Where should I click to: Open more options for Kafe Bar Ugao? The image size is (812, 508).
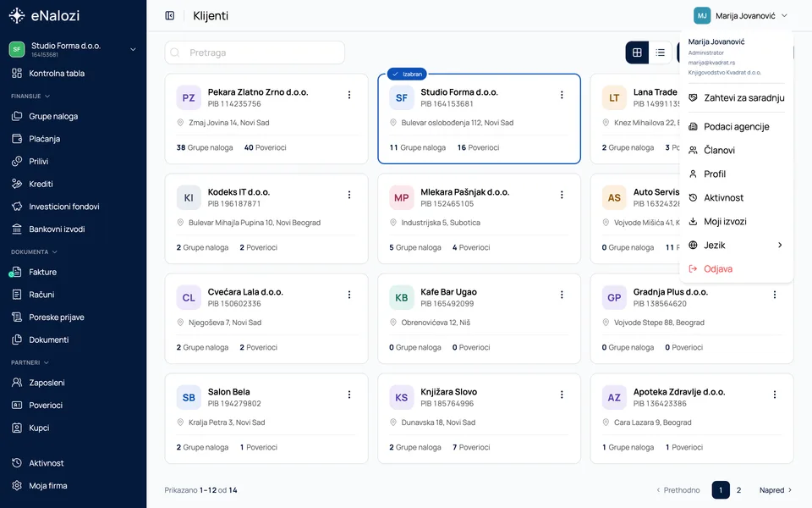point(562,295)
